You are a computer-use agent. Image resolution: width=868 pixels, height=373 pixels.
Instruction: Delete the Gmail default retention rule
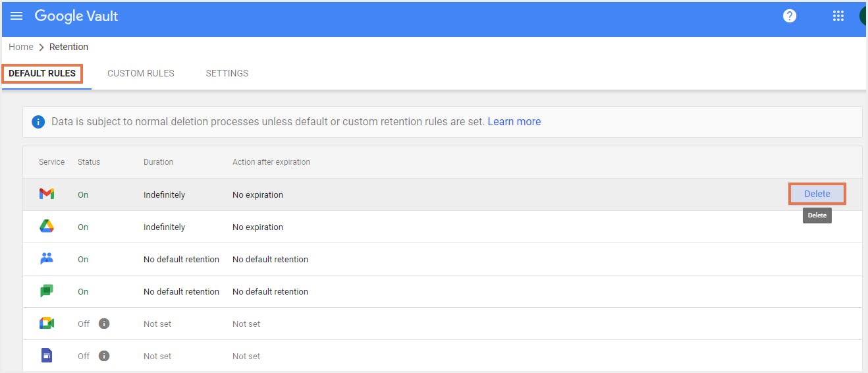point(817,194)
